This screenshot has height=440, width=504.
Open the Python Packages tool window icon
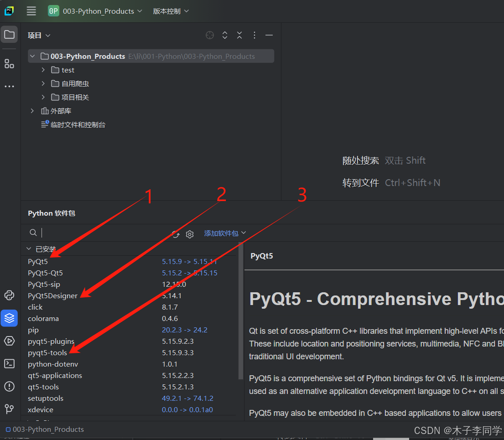pyautogui.click(x=9, y=318)
